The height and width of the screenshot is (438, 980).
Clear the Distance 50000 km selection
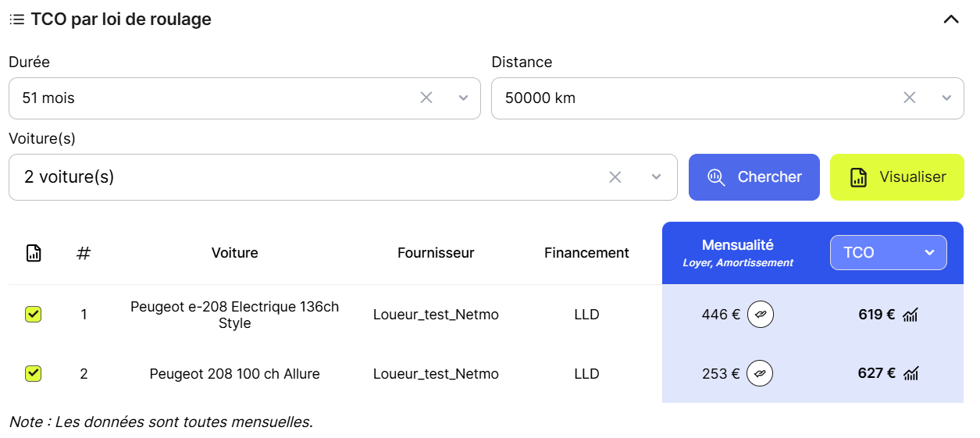coord(910,98)
